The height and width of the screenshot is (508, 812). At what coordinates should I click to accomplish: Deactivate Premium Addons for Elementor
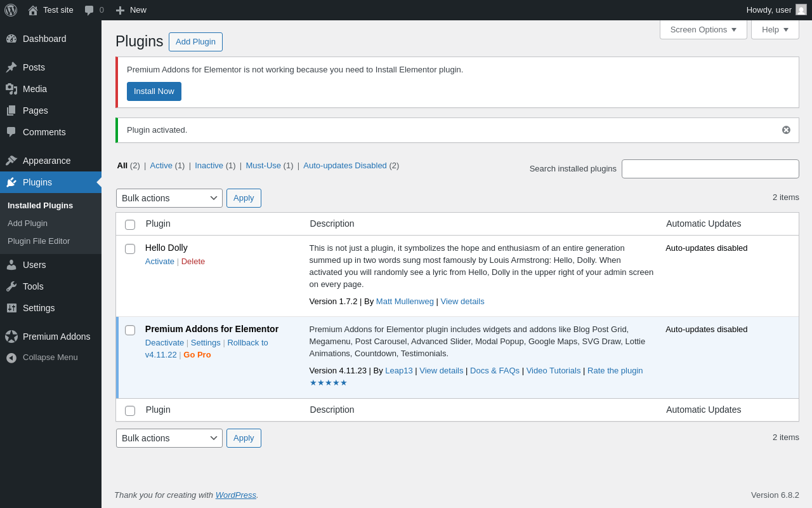164,343
